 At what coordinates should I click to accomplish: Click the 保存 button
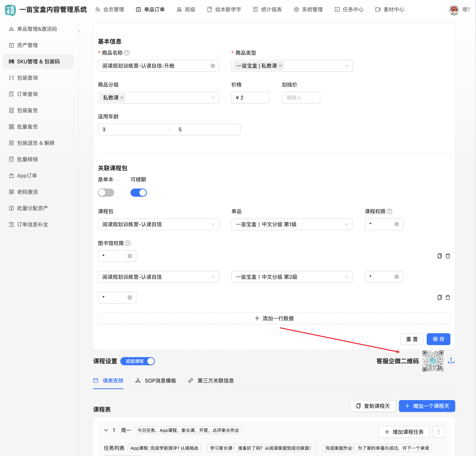pos(438,339)
